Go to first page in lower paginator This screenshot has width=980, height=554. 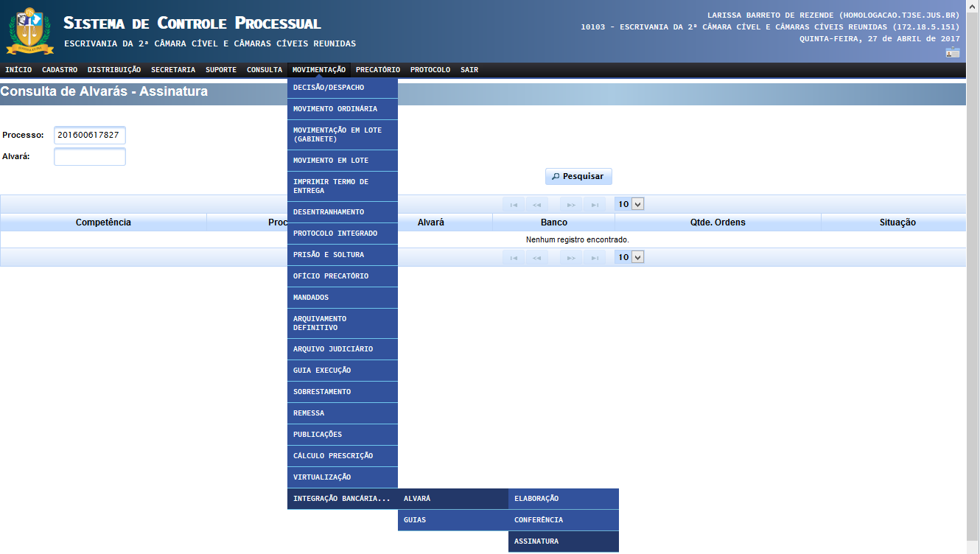(x=514, y=257)
